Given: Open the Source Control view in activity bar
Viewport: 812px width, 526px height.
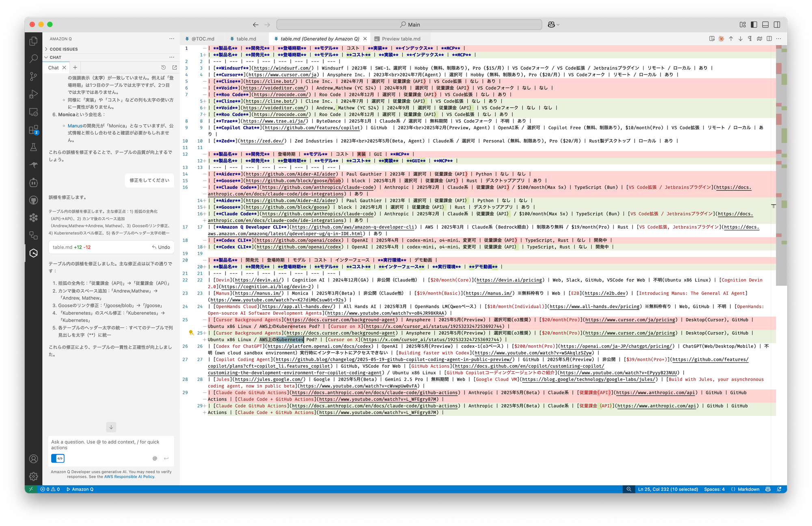Looking at the screenshot, I should pyautogui.click(x=34, y=76).
